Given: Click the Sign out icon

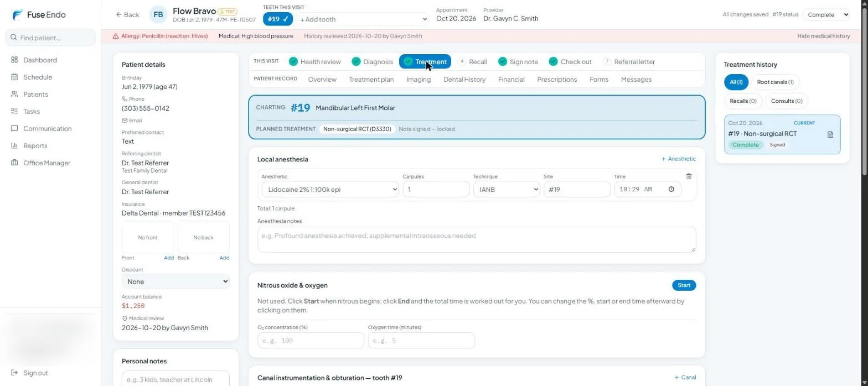Looking at the screenshot, I should (x=14, y=373).
